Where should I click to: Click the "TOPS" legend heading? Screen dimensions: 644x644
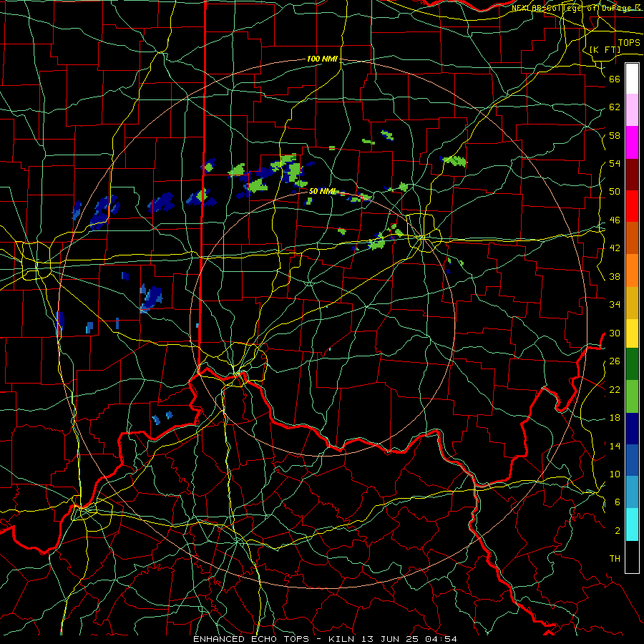click(629, 43)
